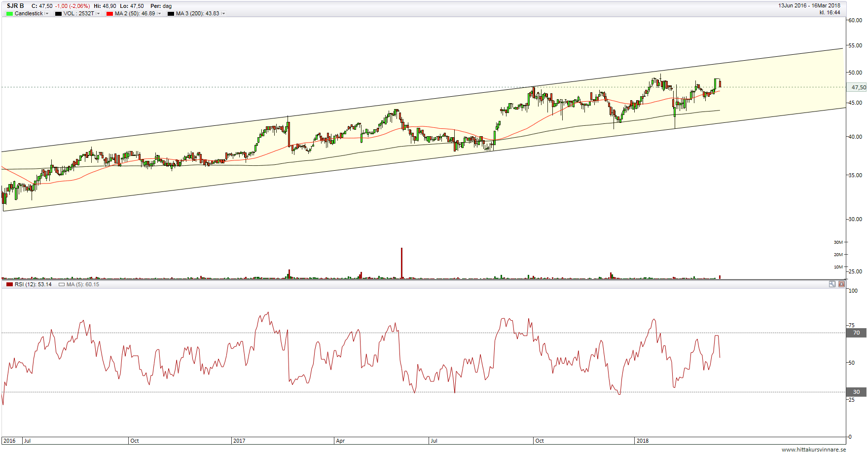
Task: Close the RSI indicator panel
Action: (841, 284)
